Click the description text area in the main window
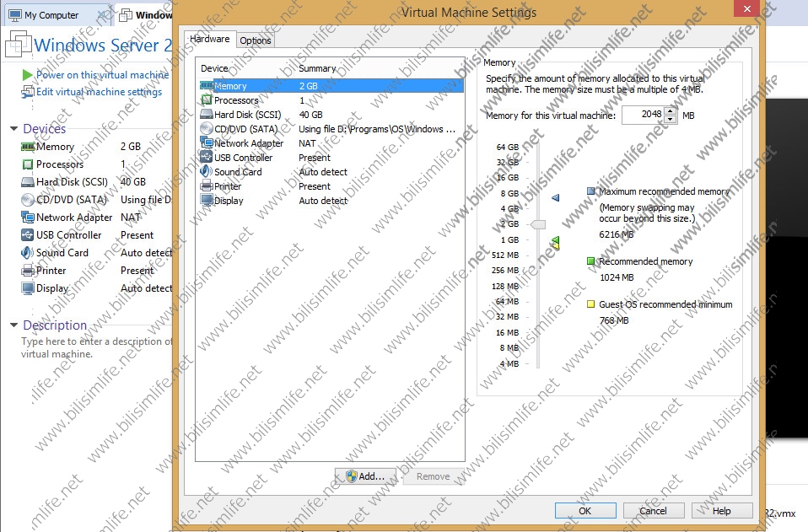 click(97, 347)
